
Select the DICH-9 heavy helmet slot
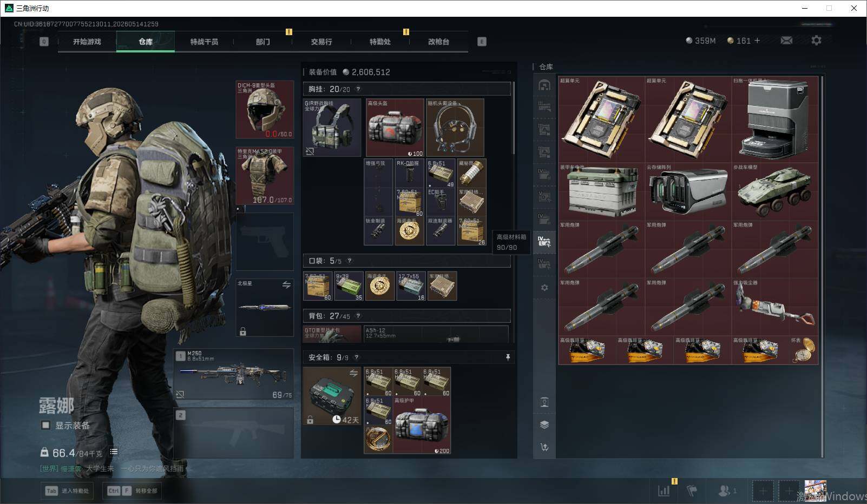[265, 110]
